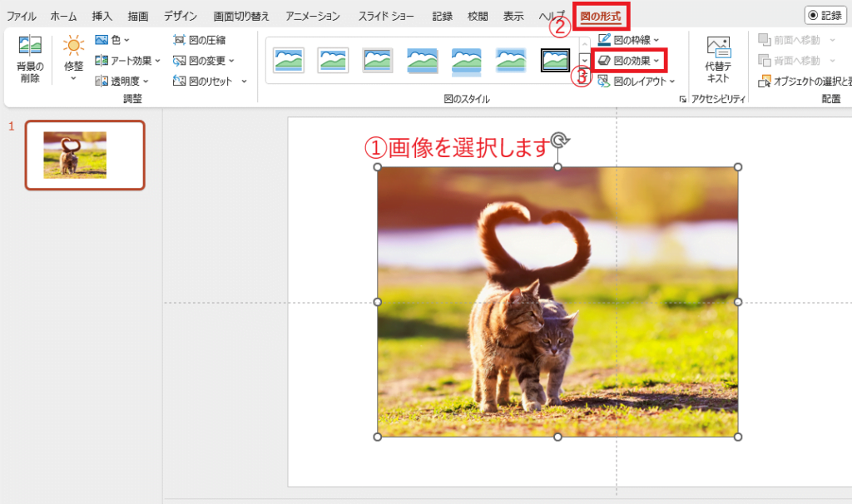
Task: Click the cat picture on the slide
Action: point(557,301)
